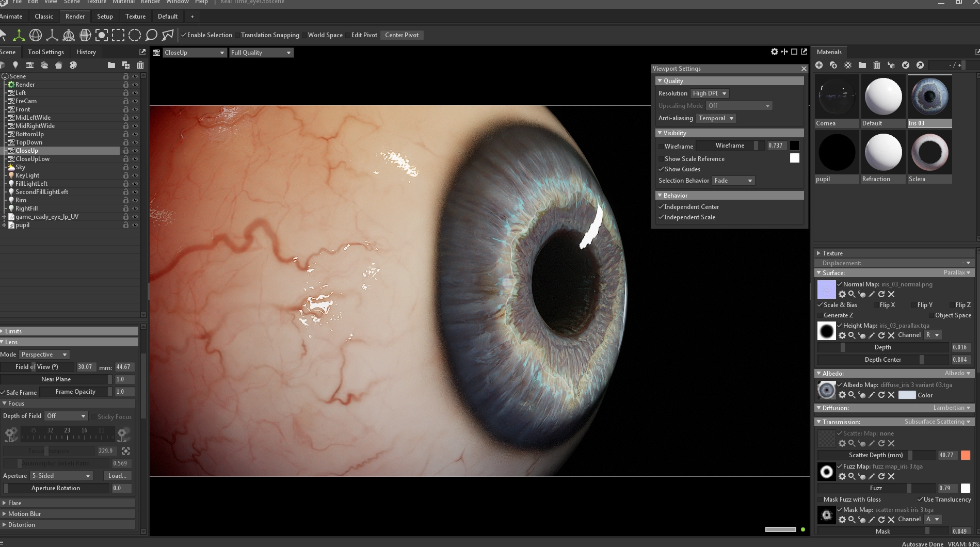The image size is (980, 547).
Task: Delete the selected scene object
Action: [140, 65]
